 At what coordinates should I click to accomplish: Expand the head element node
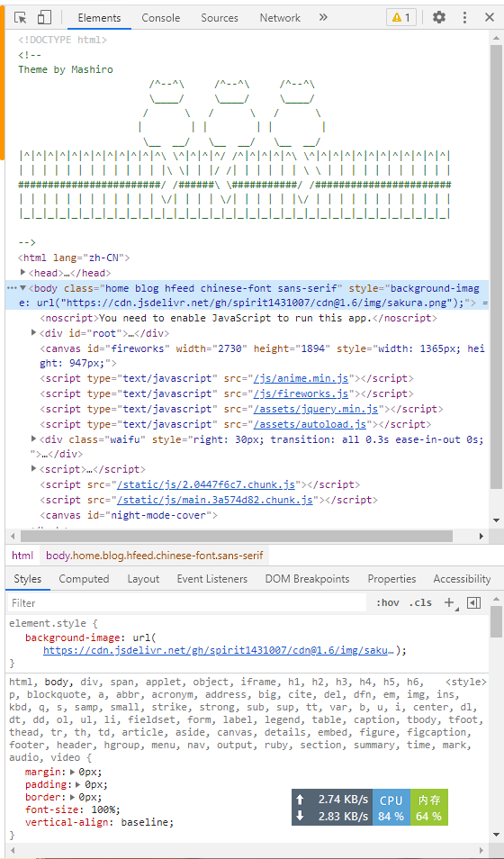point(23,272)
